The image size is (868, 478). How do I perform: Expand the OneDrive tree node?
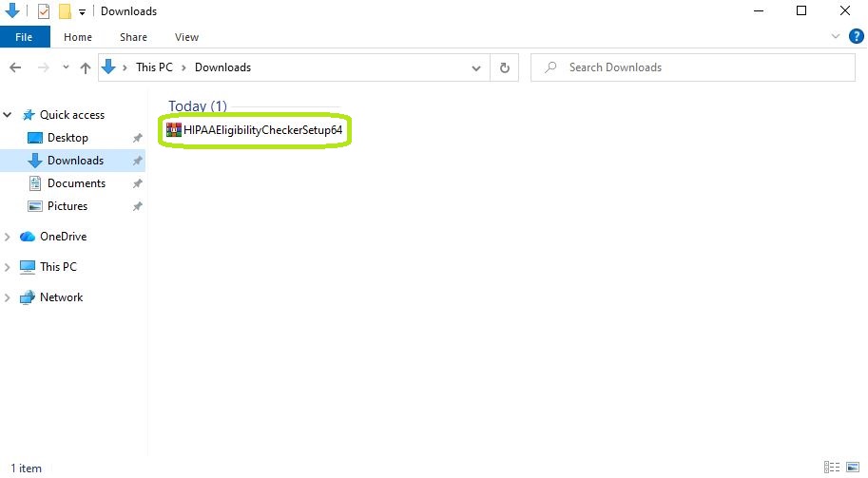[x=8, y=237]
